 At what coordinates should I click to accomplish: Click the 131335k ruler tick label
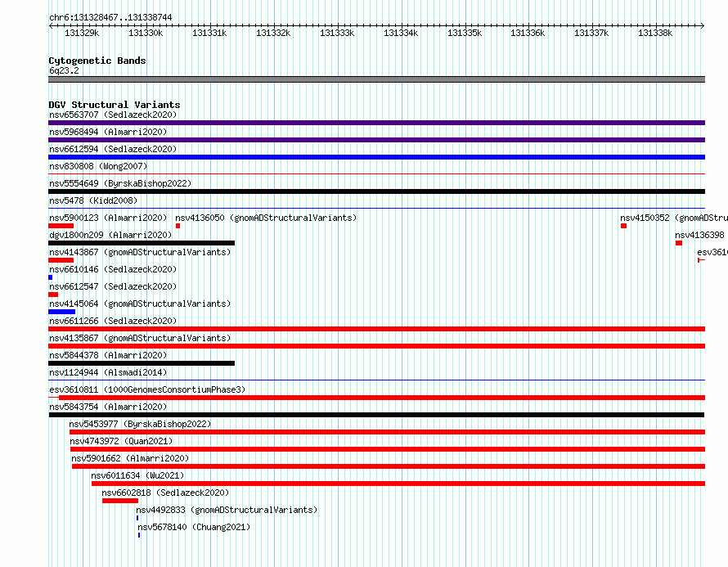pyautogui.click(x=465, y=33)
